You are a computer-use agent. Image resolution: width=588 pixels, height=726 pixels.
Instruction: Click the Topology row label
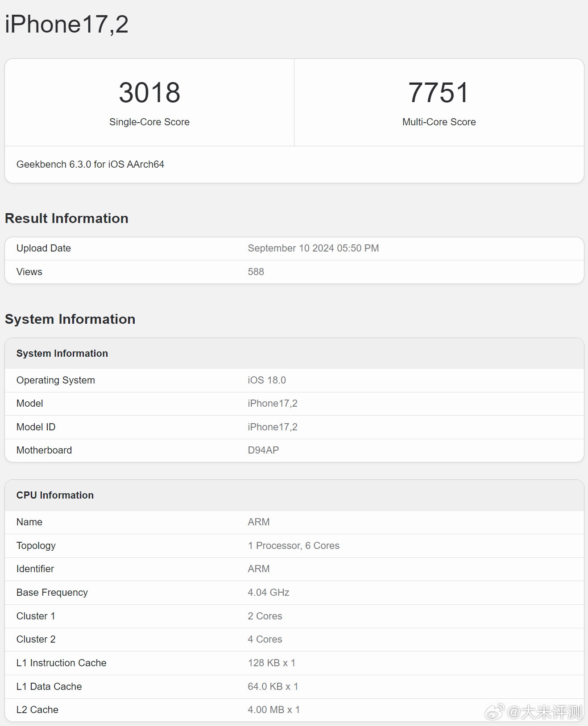point(36,546)
